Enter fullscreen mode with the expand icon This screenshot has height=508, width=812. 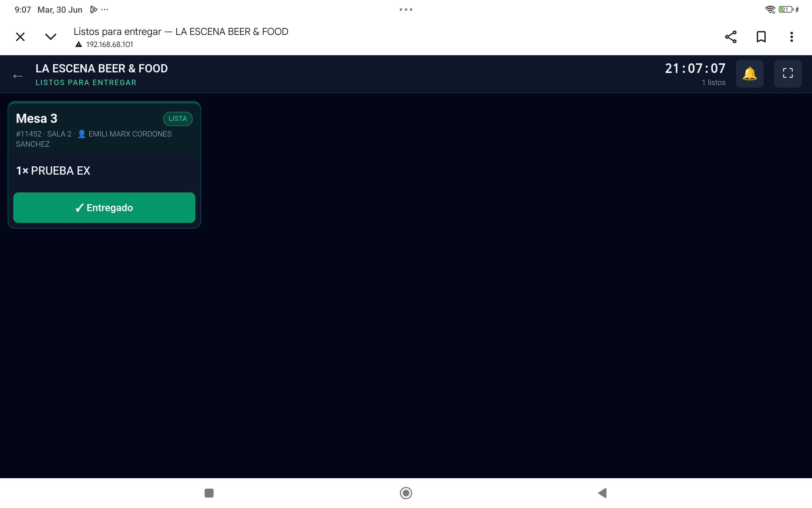tap(788, 74)
